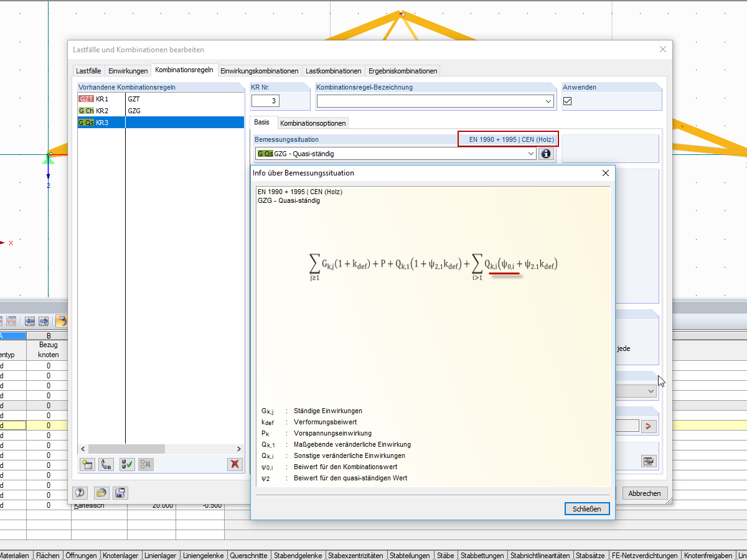The width and height of the screenshot is (747, 560).
Task: Open the Liniengelenke table tab
Action: [x=203, y=556]
